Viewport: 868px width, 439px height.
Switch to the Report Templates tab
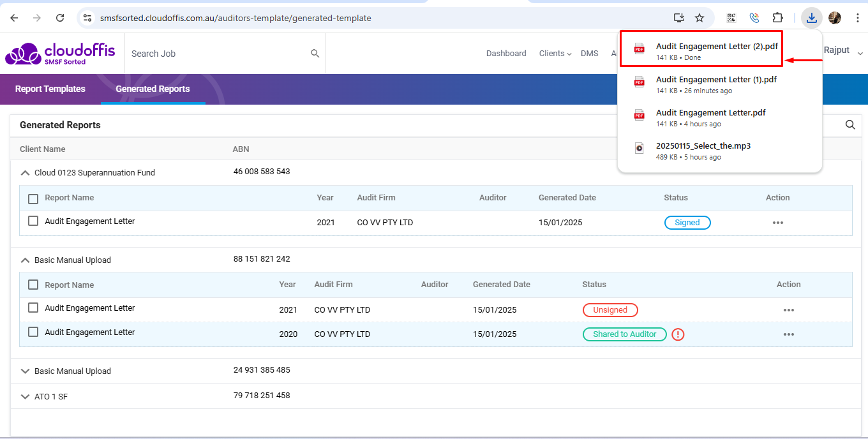pos(50,89)
